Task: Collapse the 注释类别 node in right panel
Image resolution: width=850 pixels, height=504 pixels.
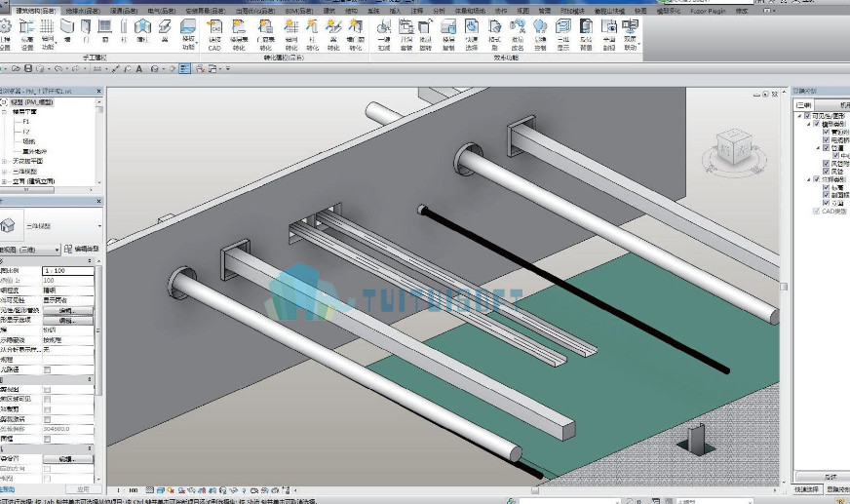Action: pyautogui.click(x=809, y=179)
